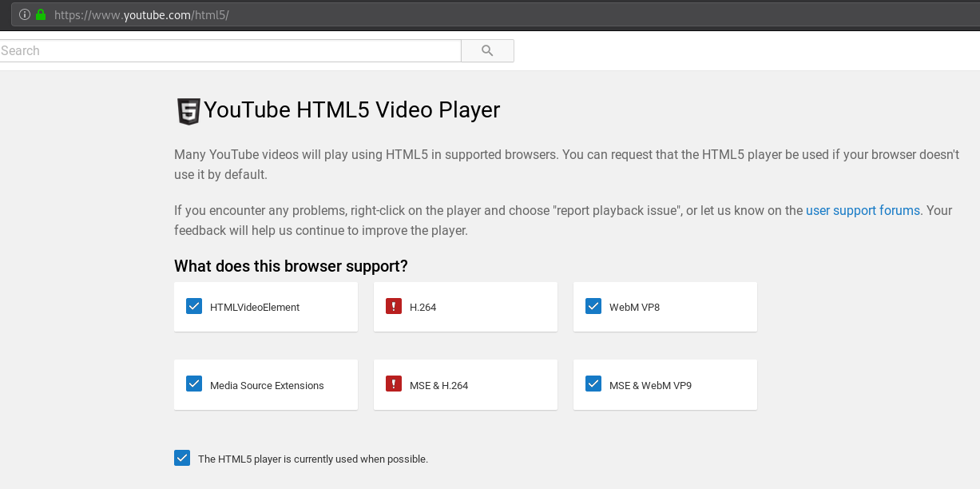
Task: Select the youtube.com/html5 URL in address bar
Action: [x=141, y=15]
